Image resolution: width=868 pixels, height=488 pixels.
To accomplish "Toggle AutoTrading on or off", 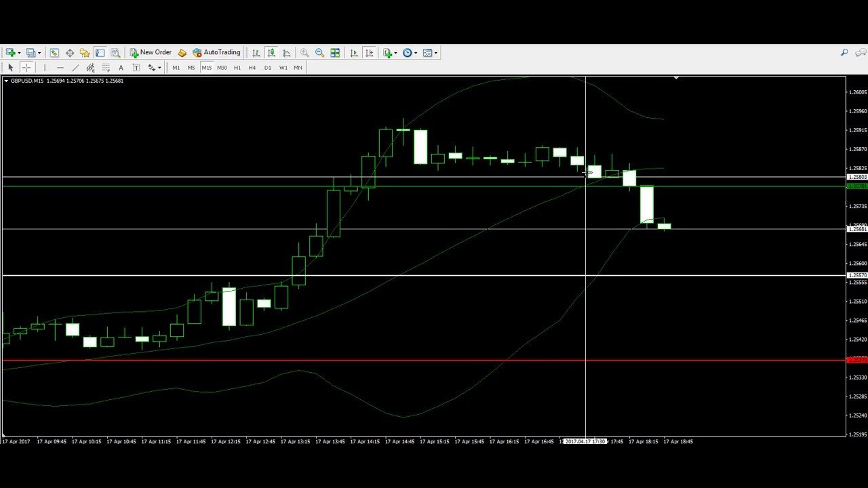I will [216, 52].
